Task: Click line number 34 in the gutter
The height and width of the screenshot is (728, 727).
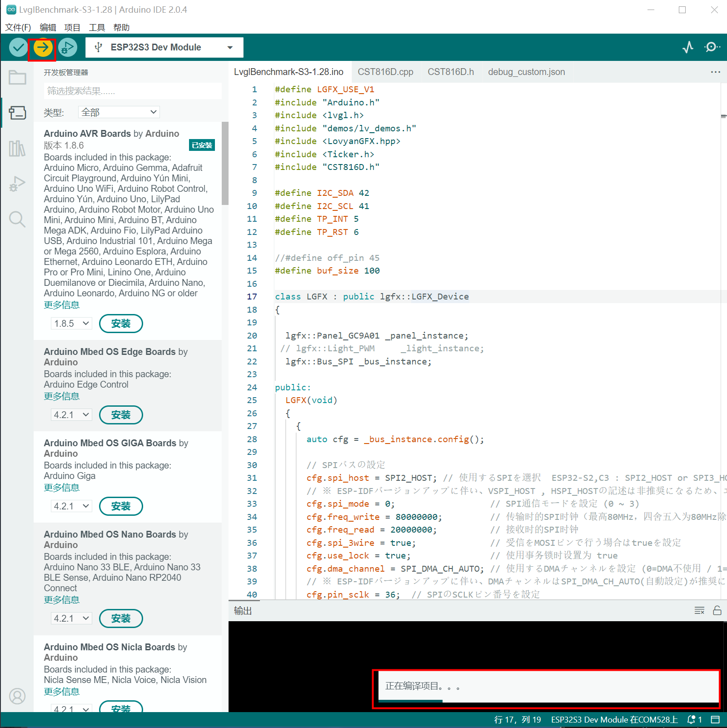Action: tap(252, 517)
